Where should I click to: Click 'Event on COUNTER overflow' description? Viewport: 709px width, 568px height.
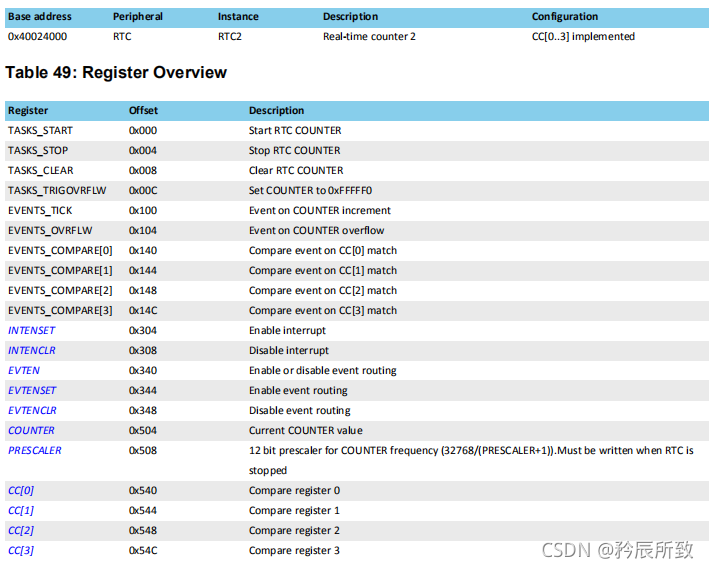pyautogui.click(x=317, y=231)
